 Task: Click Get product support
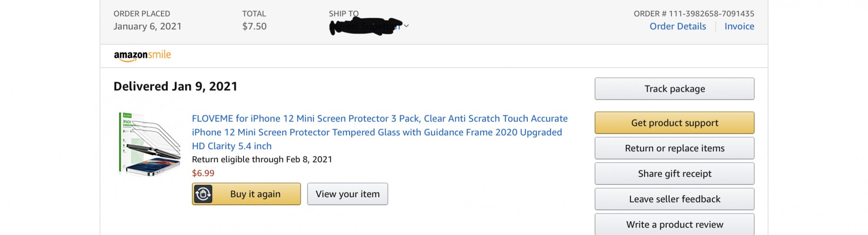(674, 123)
